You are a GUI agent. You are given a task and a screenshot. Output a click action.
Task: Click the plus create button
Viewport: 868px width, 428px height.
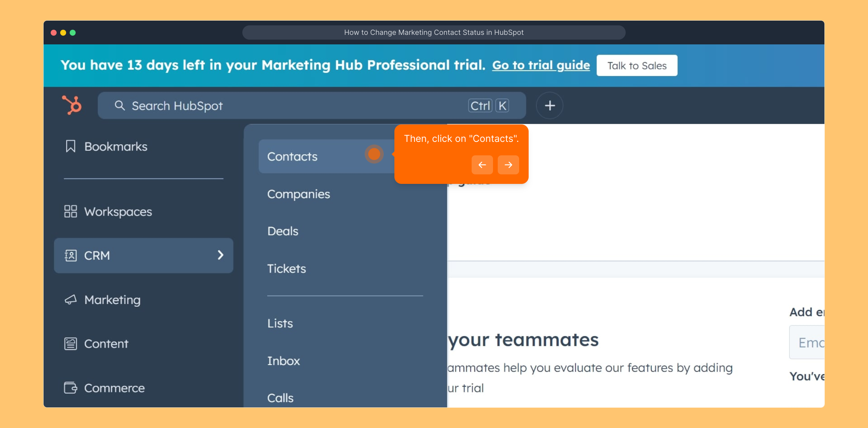[x=549, y=105]
